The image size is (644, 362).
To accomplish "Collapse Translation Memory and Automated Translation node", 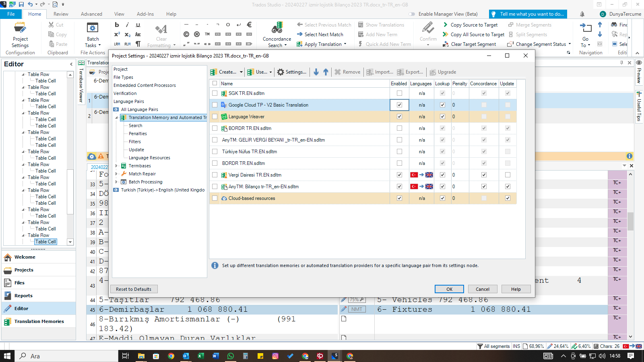I will [117, 117].
